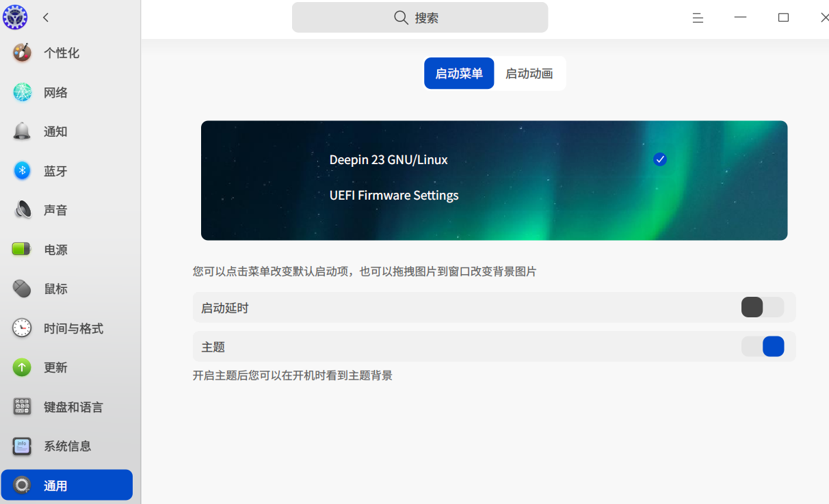This screenshot has height=504, width=829.
Task: Click the 键盘和语言 sidebar label
Action: (x=73, y=407)
